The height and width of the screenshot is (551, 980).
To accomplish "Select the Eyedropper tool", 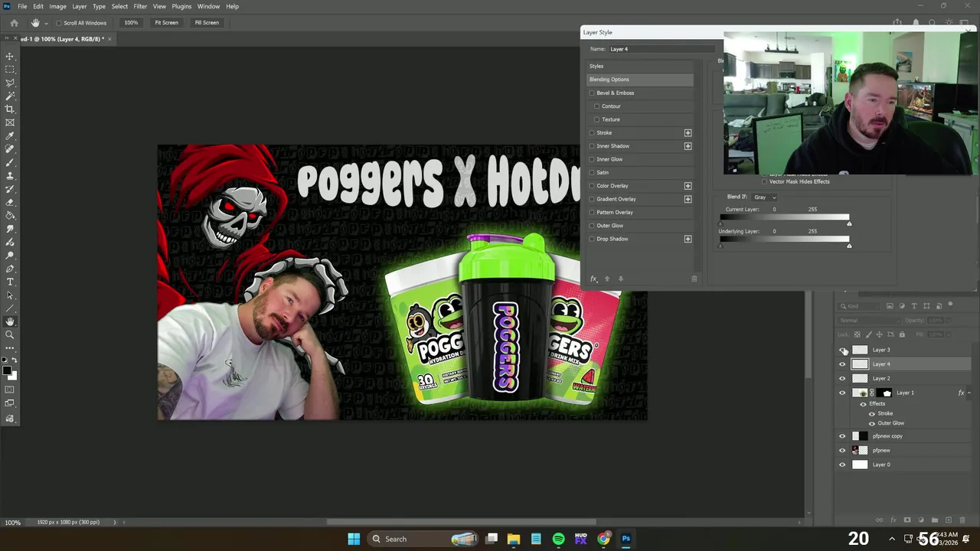I will [x=10, y=135].
